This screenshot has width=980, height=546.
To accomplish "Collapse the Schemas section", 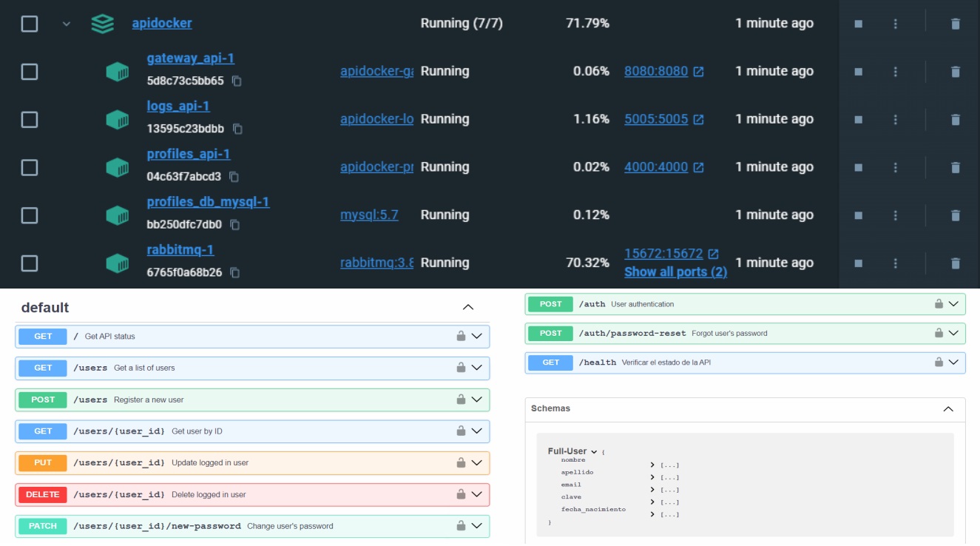I will pyautogui.click(x=948, y=408).
